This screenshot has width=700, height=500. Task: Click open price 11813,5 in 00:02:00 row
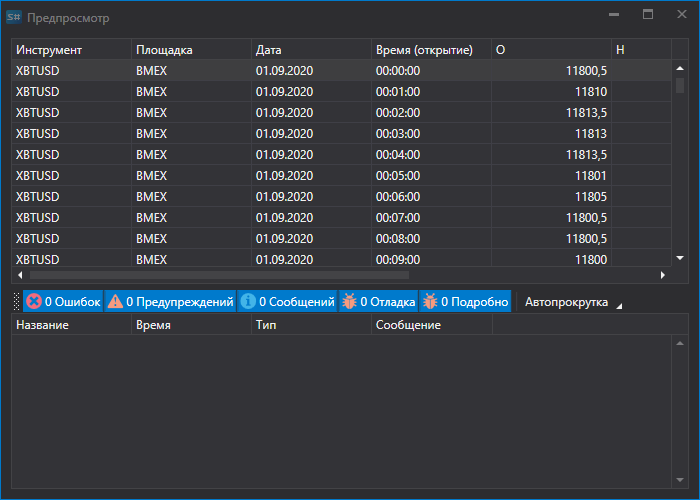point(552,112)
